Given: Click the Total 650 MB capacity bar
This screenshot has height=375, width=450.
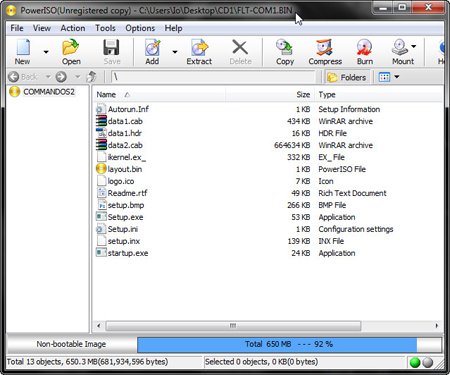Looking at the screenshot, I should (x=289, y=344).
